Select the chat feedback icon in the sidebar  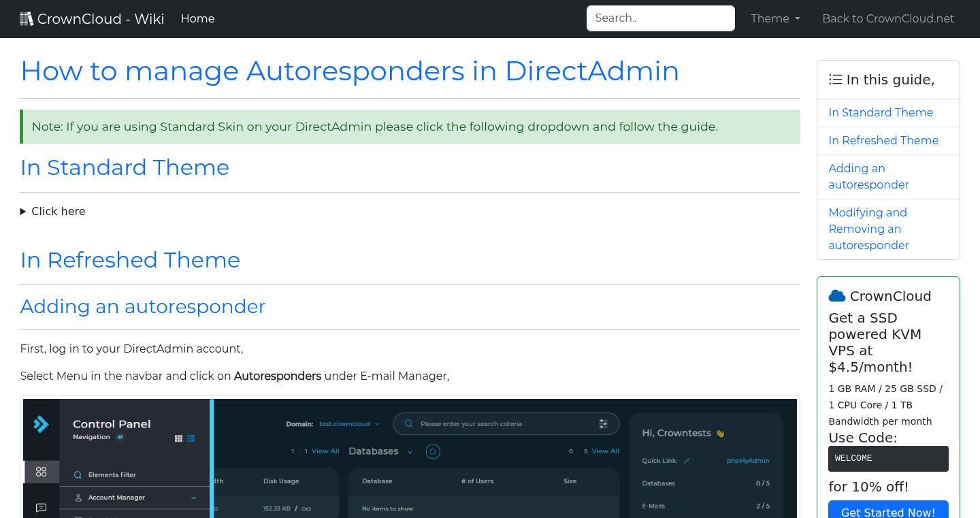[x=42, y=507]
